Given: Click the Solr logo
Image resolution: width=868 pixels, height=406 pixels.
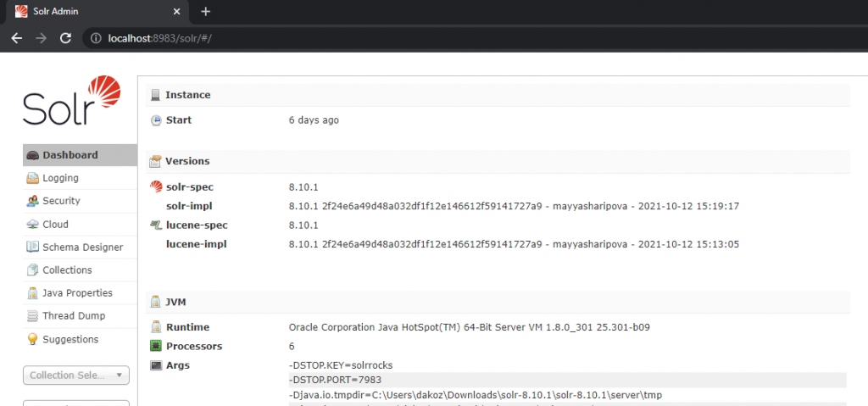Looking at the screenshot, I should click(x=72, y=101).
